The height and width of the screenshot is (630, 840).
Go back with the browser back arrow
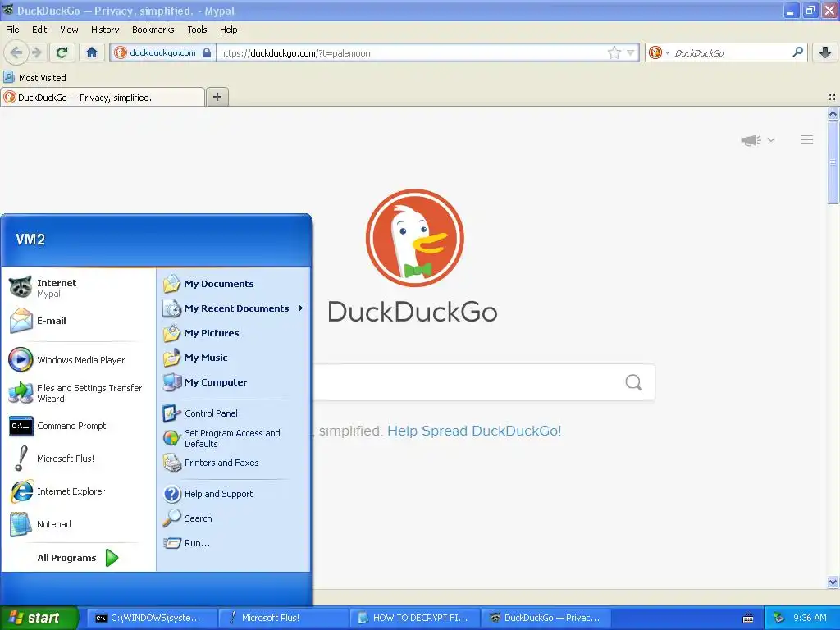click(x=16, y=52)
